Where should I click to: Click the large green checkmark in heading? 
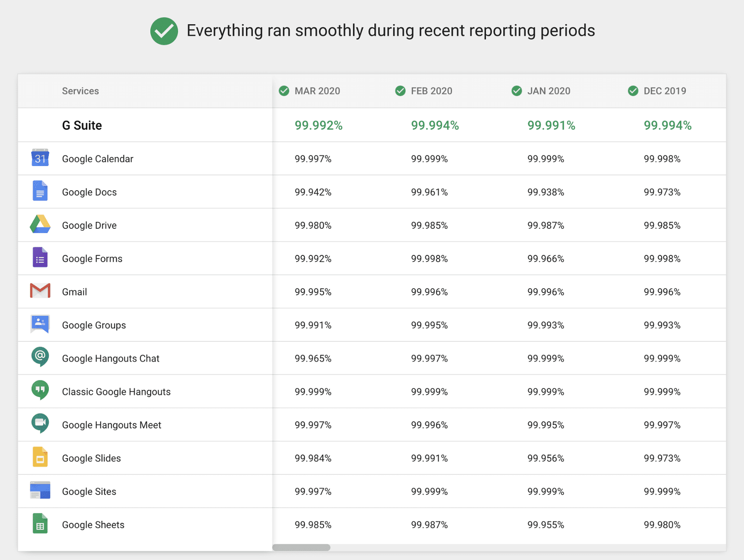[x=164, y=31]
